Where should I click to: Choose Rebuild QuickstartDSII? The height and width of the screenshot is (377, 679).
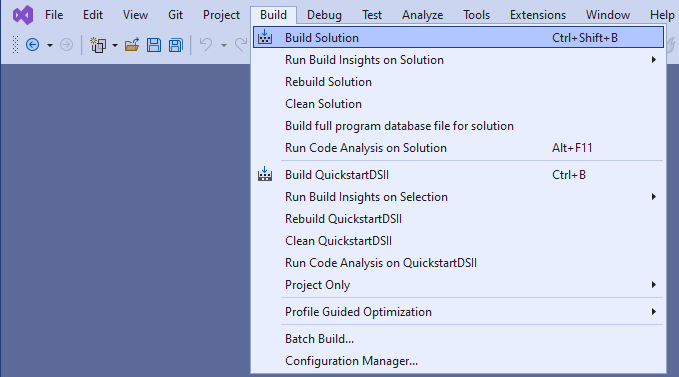(x=458, y=219)
